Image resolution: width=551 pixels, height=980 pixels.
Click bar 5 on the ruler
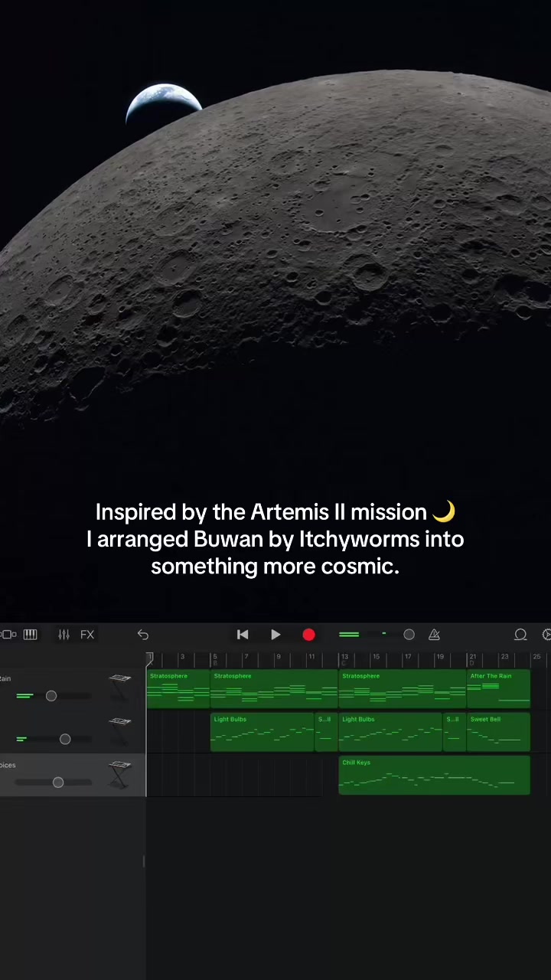click(214, 657)
